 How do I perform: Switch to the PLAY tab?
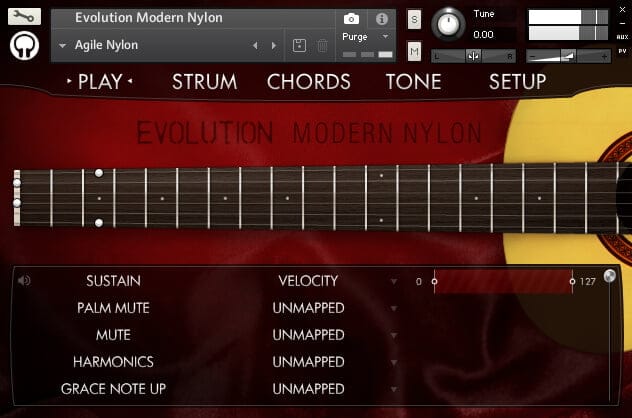[100, 82]
